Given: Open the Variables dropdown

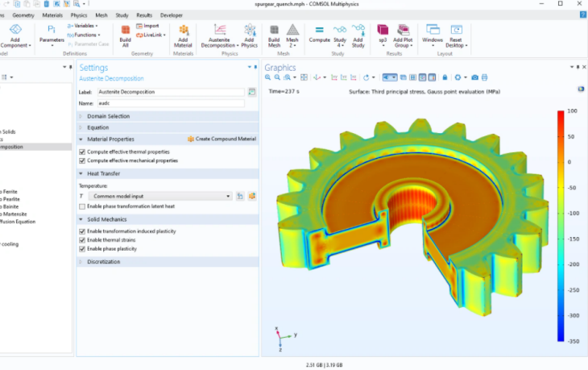Looking at the screenshot, I should coord(82,26).
